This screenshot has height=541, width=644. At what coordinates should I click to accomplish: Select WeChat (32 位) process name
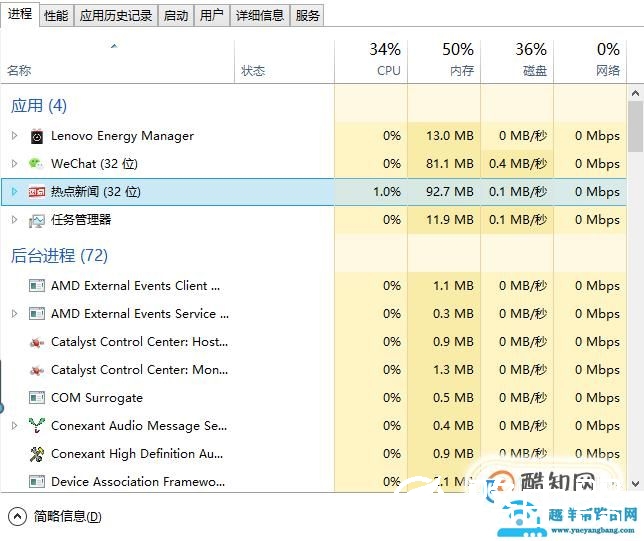pos(94,164)
